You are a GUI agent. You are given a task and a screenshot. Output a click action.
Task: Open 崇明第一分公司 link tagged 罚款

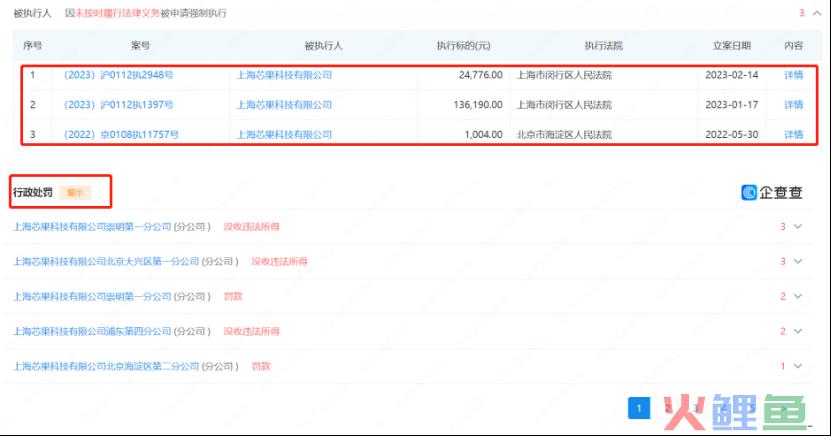tap(92, 297)
